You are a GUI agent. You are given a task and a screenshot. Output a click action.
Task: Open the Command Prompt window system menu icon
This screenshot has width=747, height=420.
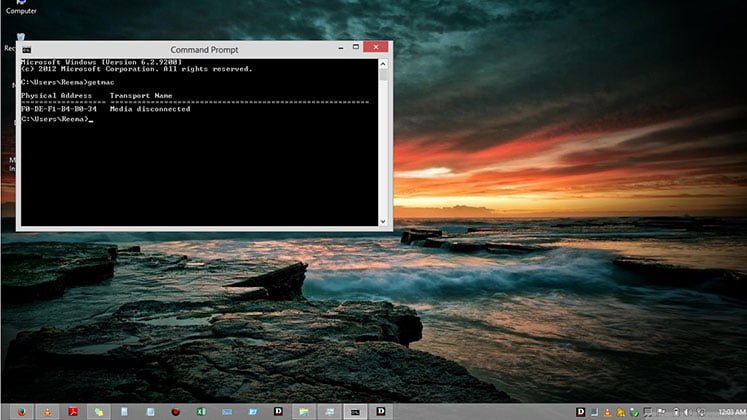[26, 48]
